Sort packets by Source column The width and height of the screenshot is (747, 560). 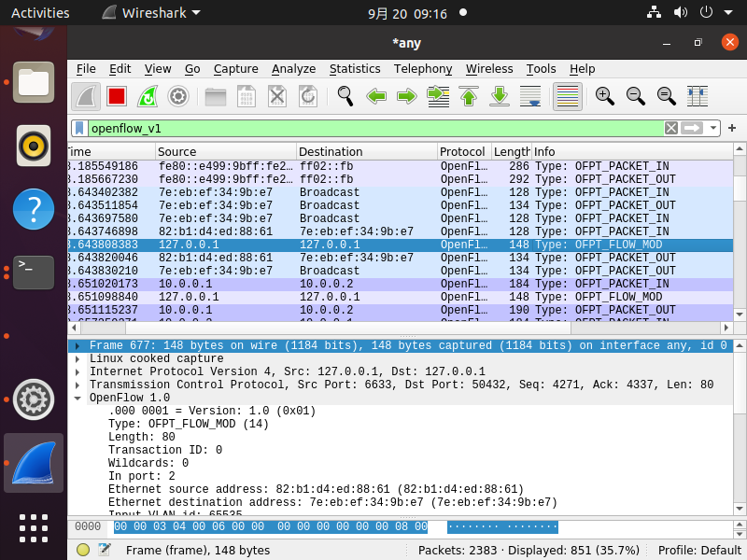(x=226, y=151)
